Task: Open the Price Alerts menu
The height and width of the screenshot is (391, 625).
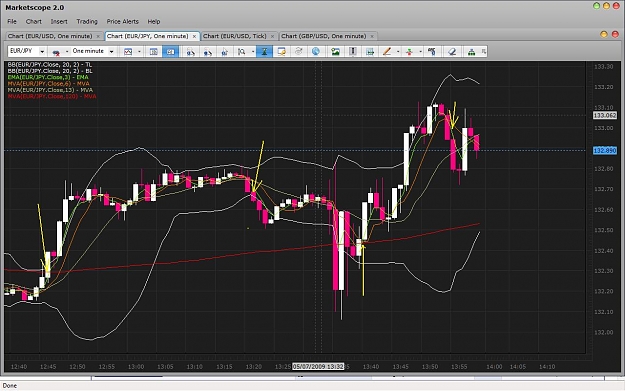Action: coord(122,22)
